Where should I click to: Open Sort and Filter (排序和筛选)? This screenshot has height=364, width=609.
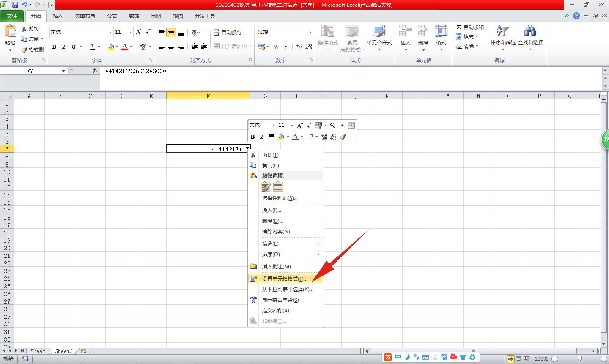point(503,37)
